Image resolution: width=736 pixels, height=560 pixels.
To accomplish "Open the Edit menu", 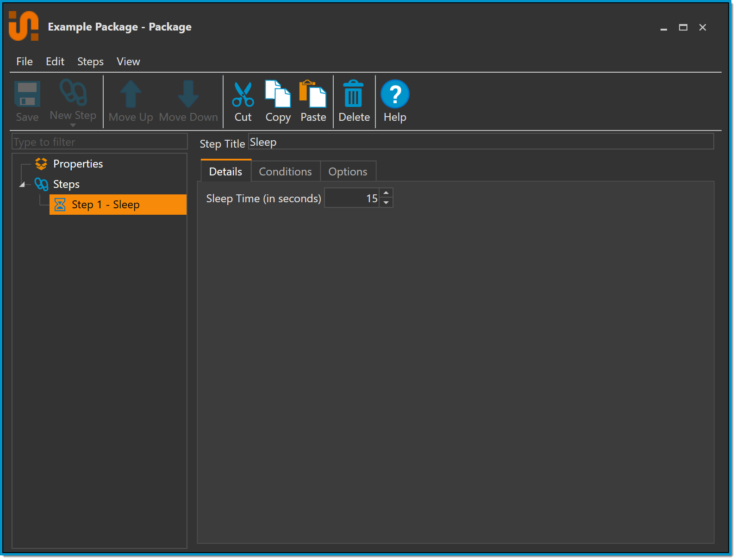I will click(x=55, y=62).
